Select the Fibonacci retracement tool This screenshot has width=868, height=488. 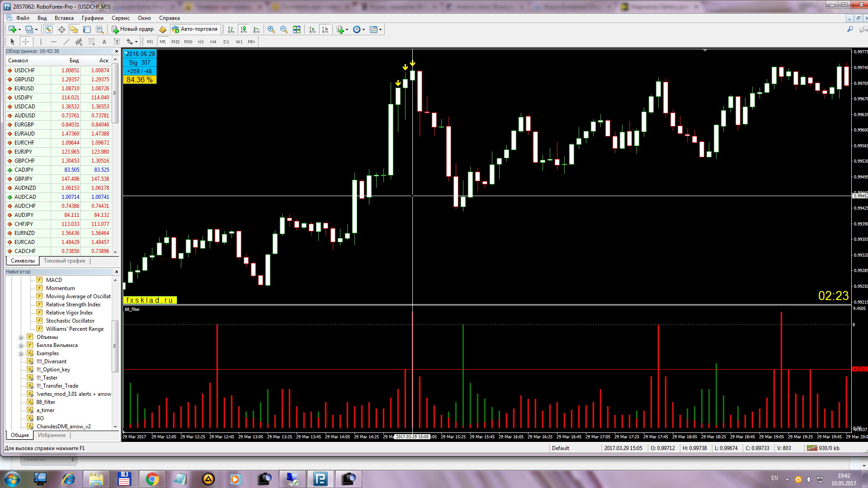click(x=91, y=42)
